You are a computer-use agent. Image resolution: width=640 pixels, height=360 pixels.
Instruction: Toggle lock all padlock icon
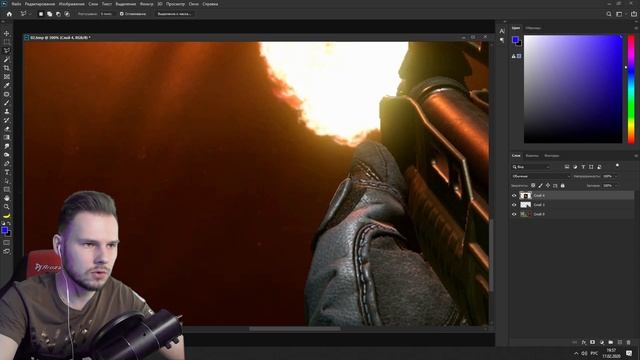(x=562, y=185)
